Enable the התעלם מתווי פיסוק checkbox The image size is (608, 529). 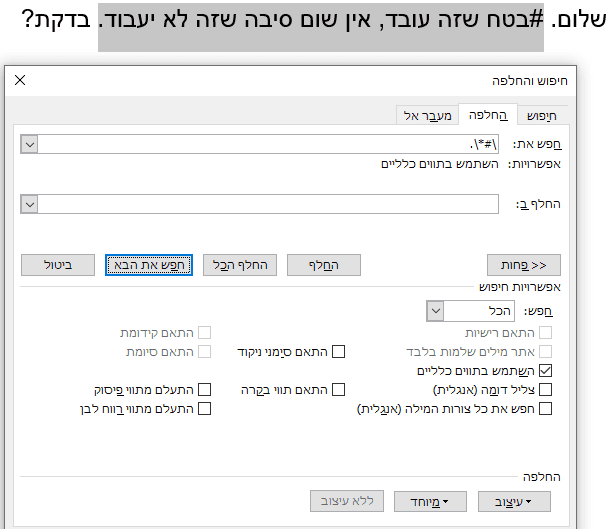pos(204,389)
